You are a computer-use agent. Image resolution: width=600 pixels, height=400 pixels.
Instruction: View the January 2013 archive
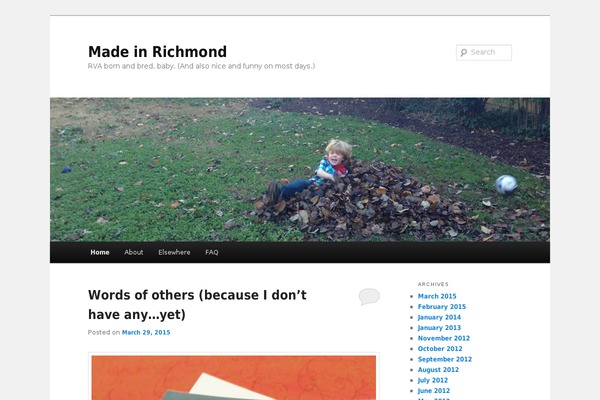pos(439,328)
